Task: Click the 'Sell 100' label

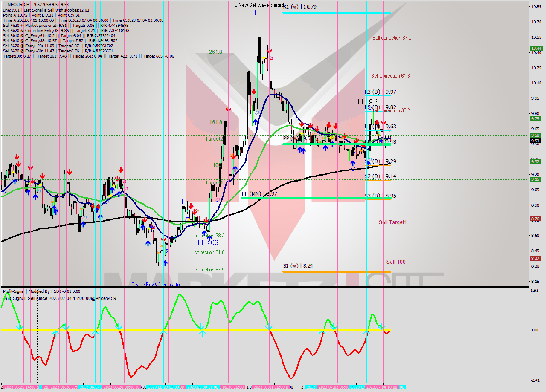Action: (396, 262)
